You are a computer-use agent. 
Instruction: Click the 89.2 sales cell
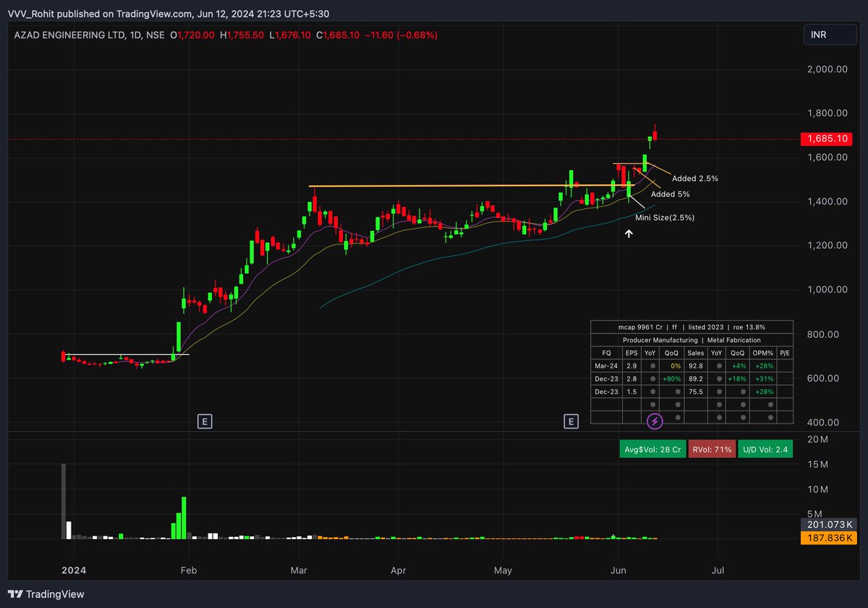(x=695, y=379)
